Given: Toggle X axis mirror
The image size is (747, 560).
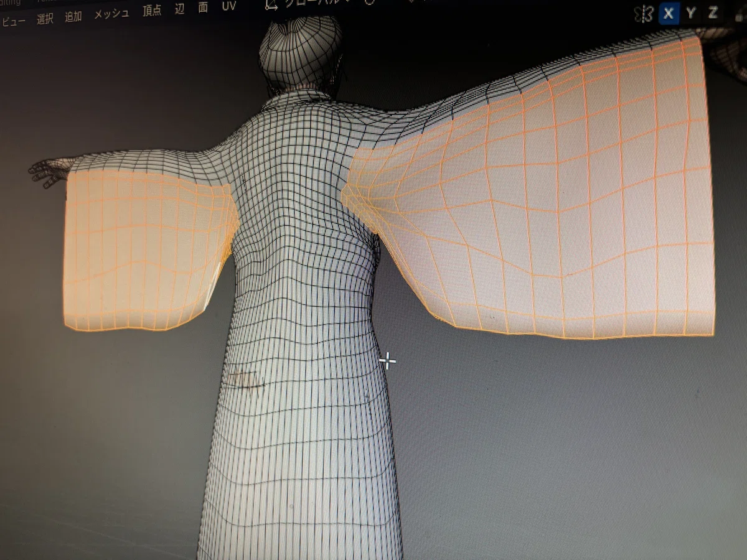Looking at the screenshot, I should click(669, 13).
